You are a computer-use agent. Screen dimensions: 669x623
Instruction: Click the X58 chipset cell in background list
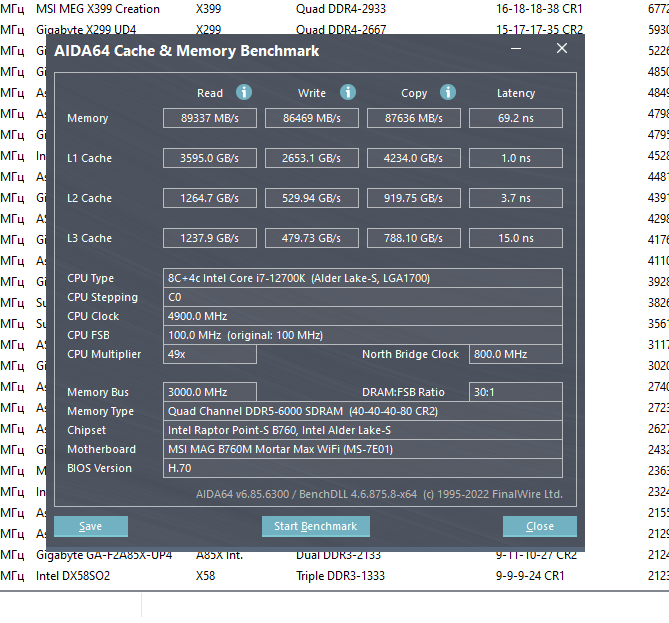point(205,576)
